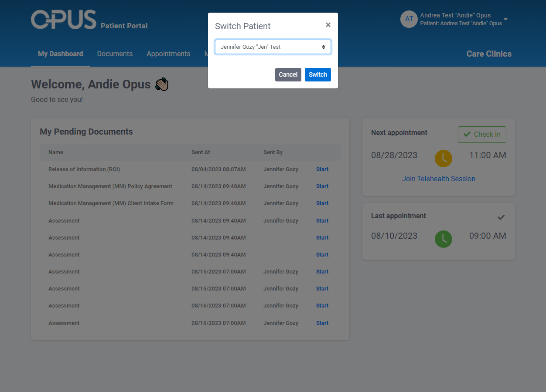Click the green clock icon for last appointment
Viewport: 546px width, 392px height.
point(444,239)
